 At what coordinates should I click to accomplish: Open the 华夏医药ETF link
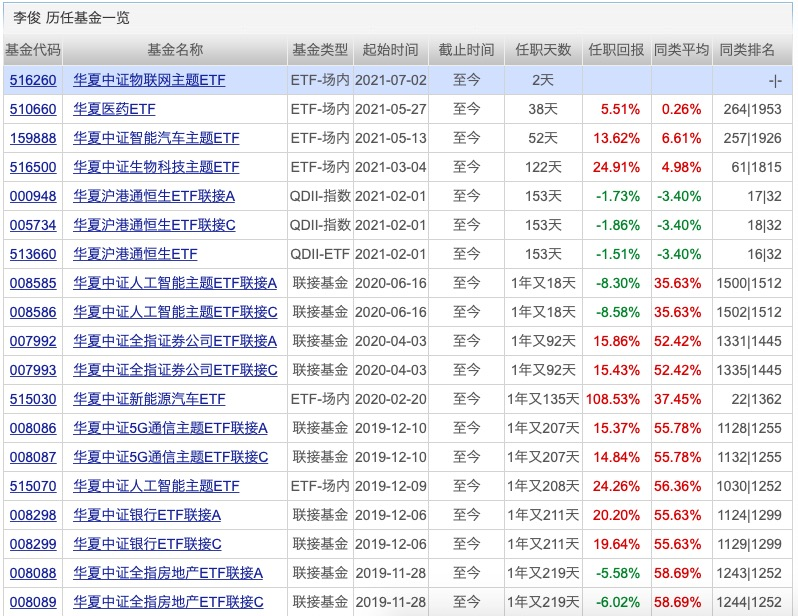click(115, 109)
